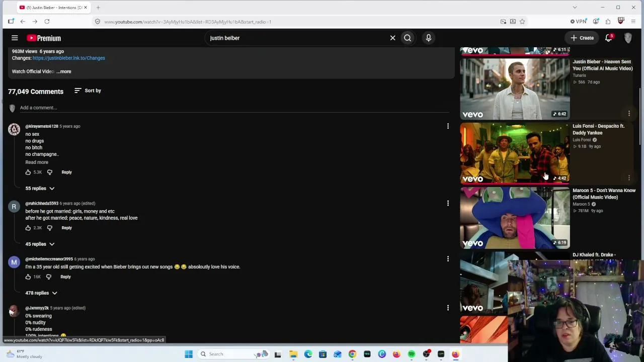Clear the search box text
The image size is (644, 362).
click(392, 38)
